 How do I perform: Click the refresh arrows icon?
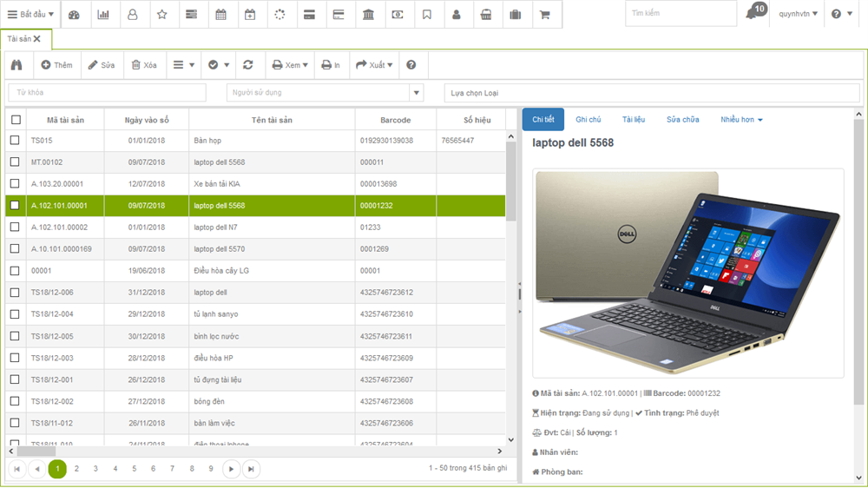coord(248,65)
